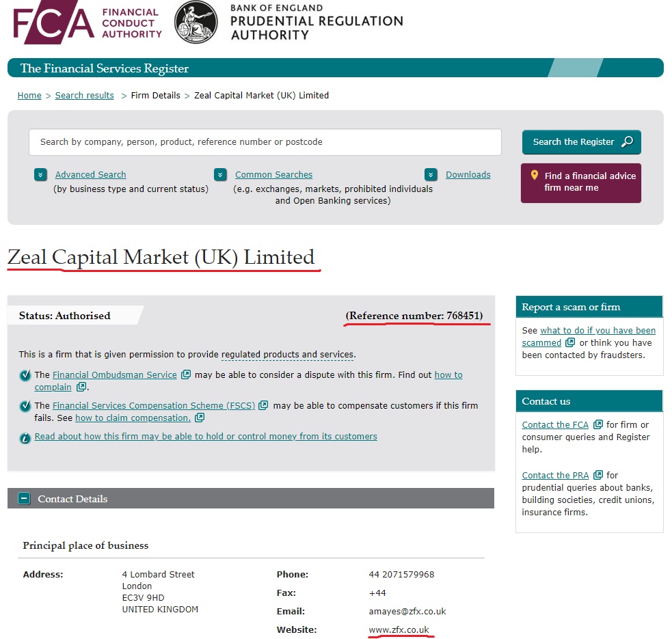The width and height of the screenshot is (672, 639).
Task: Click the EC3V 9HD postcode
Action: (x=143, y=597)
